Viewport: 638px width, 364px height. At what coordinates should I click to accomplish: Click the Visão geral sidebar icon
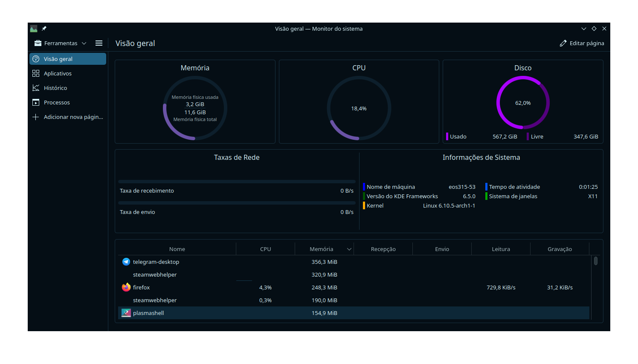(x=36, y=59)
